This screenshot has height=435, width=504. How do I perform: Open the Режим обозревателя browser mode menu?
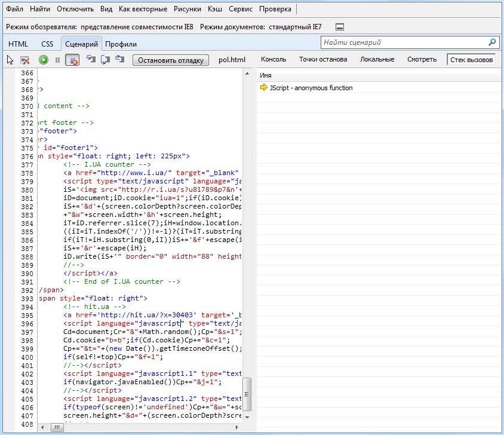100,27
